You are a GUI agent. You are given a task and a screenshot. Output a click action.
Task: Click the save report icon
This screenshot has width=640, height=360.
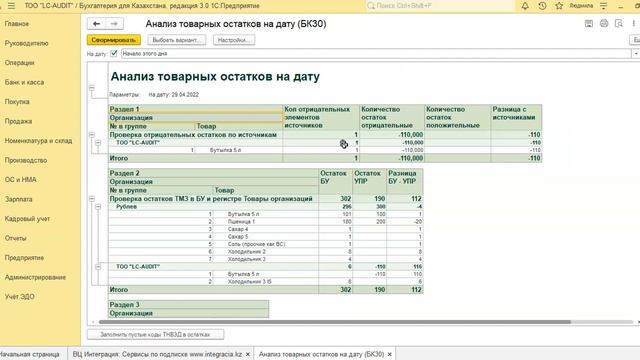[x=589, y=24]
